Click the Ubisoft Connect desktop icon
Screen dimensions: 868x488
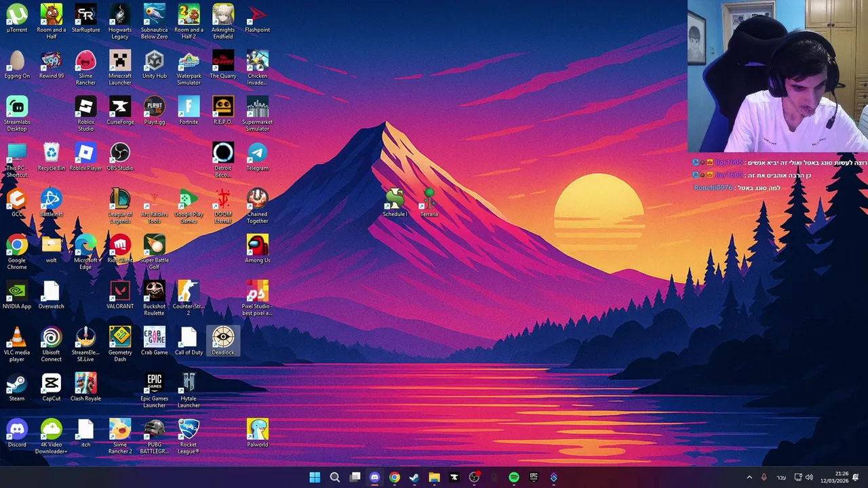pos(52,344)
